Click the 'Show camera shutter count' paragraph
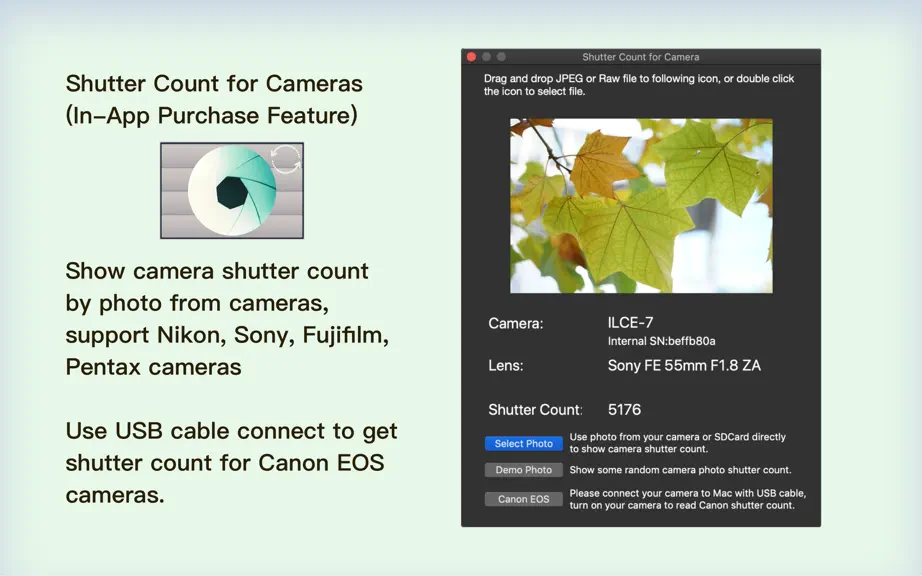Screen dimensions: 922x576 coord(227,319)
